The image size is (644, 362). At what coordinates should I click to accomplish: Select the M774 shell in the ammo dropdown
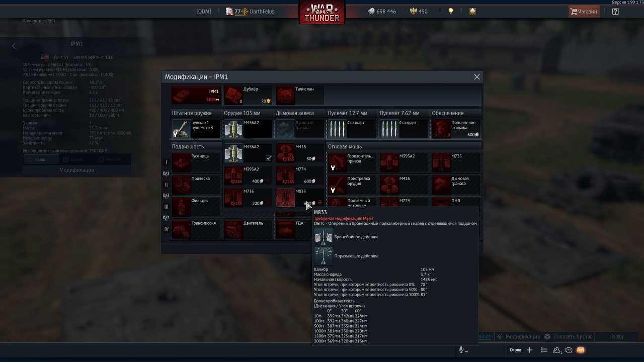point(299,175)
